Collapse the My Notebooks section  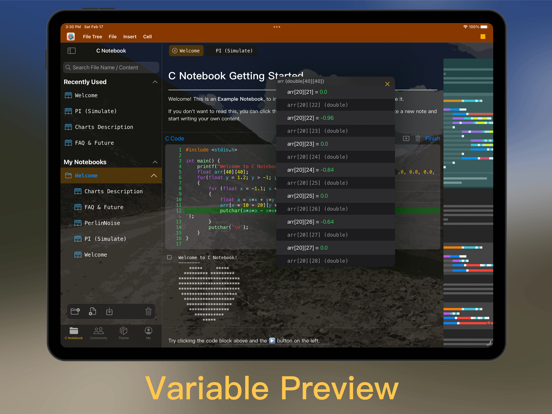pos(155,162)
